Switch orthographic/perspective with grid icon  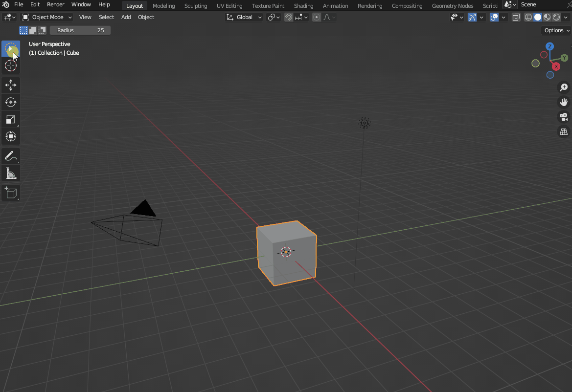click(x=564, y=131)
